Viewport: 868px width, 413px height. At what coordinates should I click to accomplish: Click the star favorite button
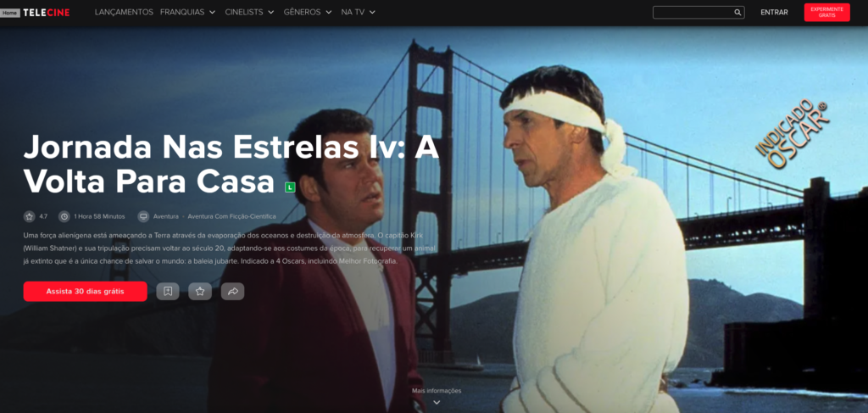pyautogui.click(x=200, y=291)
